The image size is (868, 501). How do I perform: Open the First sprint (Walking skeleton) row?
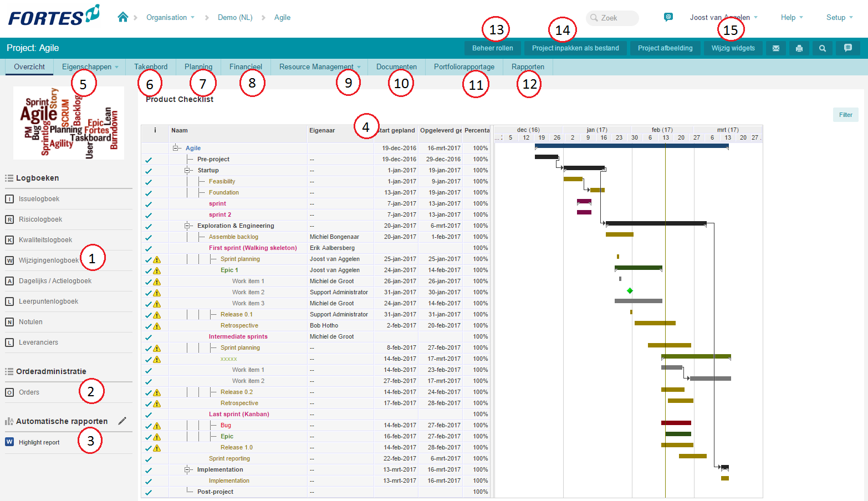tap(253, 248)
